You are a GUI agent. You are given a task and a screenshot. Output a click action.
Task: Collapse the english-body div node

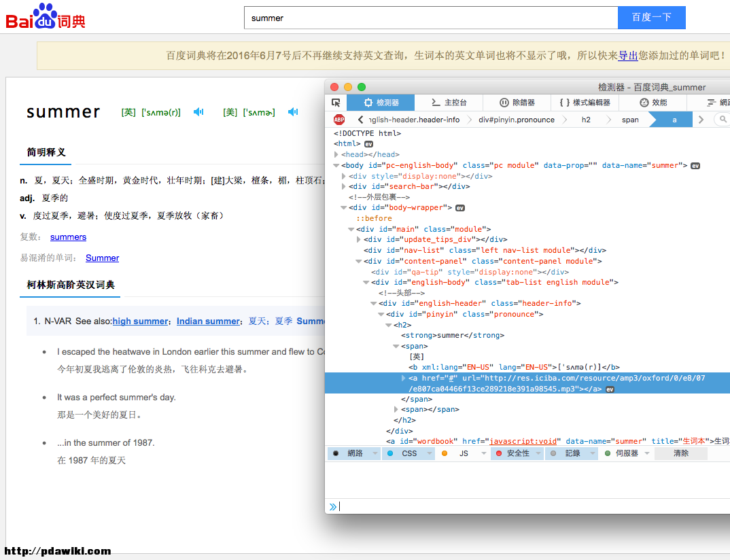(366, 283)
